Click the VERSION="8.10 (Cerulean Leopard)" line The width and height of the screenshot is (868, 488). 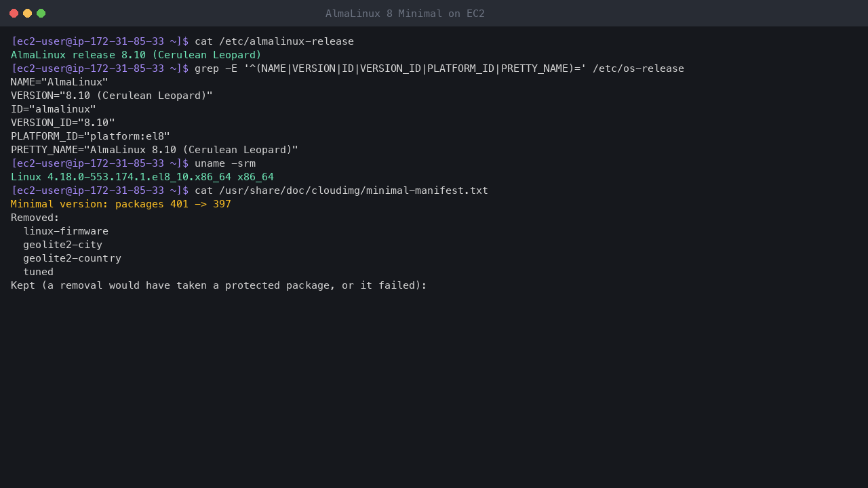tap(112, 96)
